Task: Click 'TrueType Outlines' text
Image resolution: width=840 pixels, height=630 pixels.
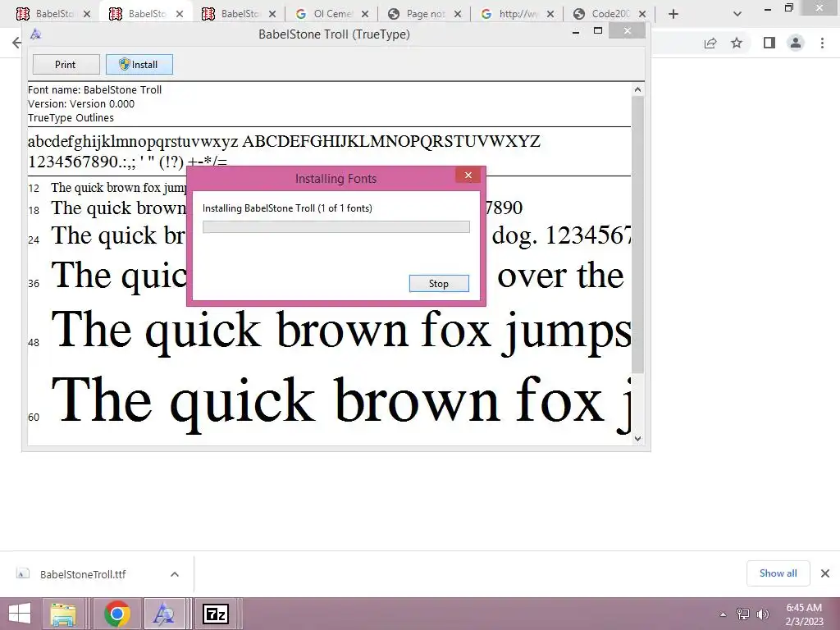Action: click(x=71, y=118)
